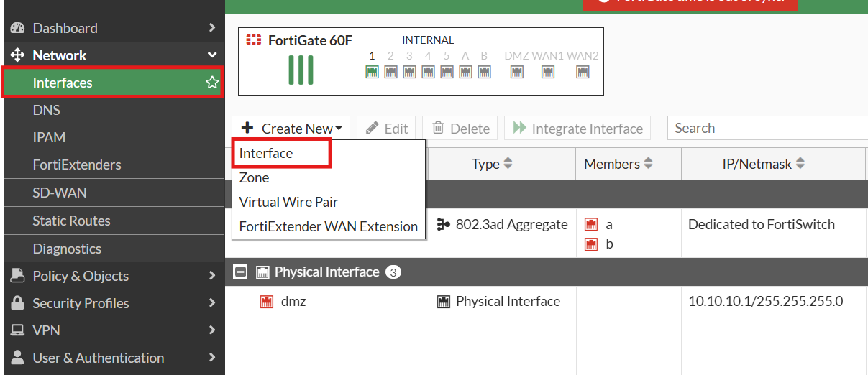Click the 802.3ad Aggregate type icon
The height and width of the screenshot is (375, 868).
coord(444,225)
